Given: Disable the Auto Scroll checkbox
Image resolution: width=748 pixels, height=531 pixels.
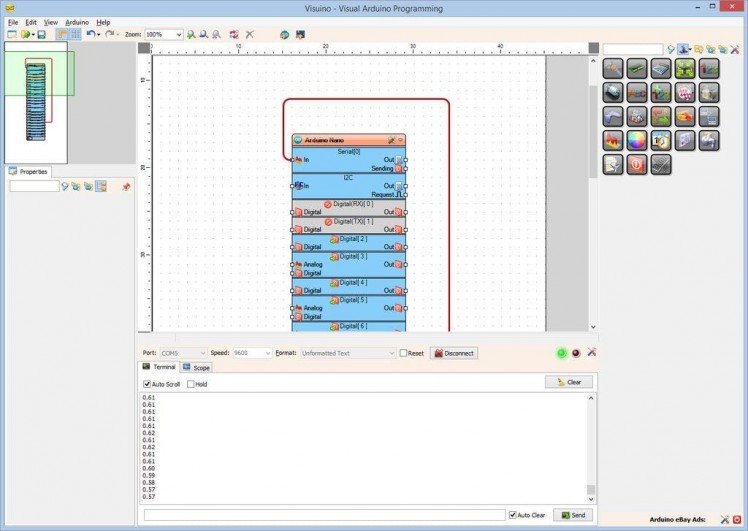Looking at the screenshot, I should [148, 384].
